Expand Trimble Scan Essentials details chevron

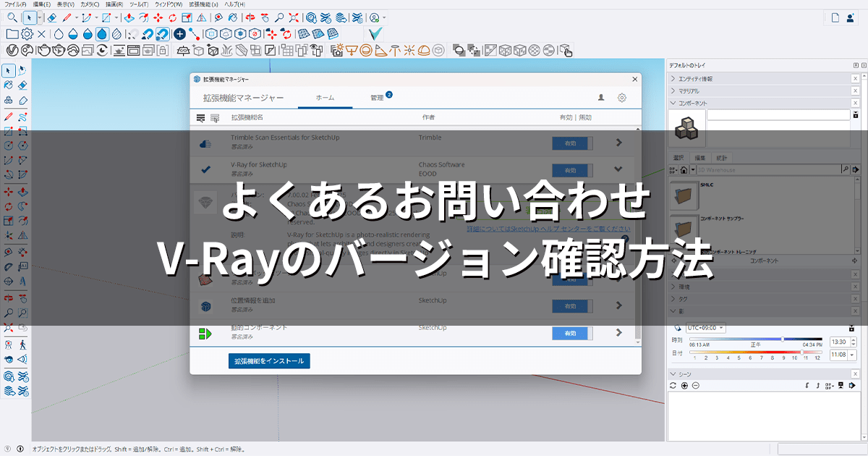click(618, 143)
